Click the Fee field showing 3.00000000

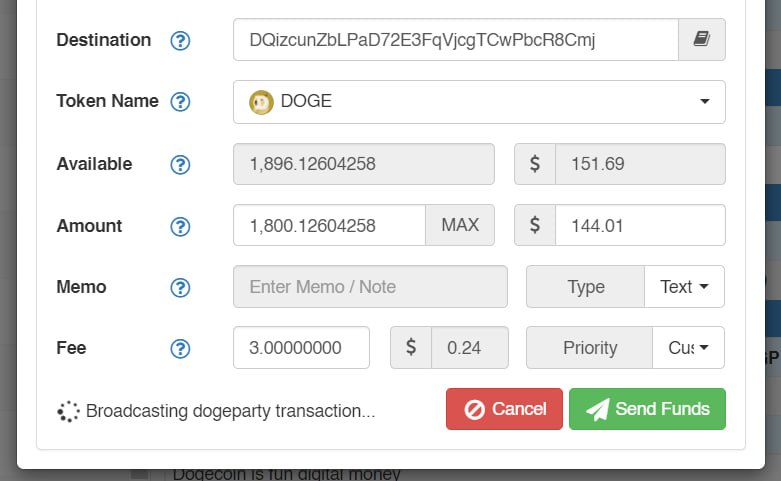301,348
